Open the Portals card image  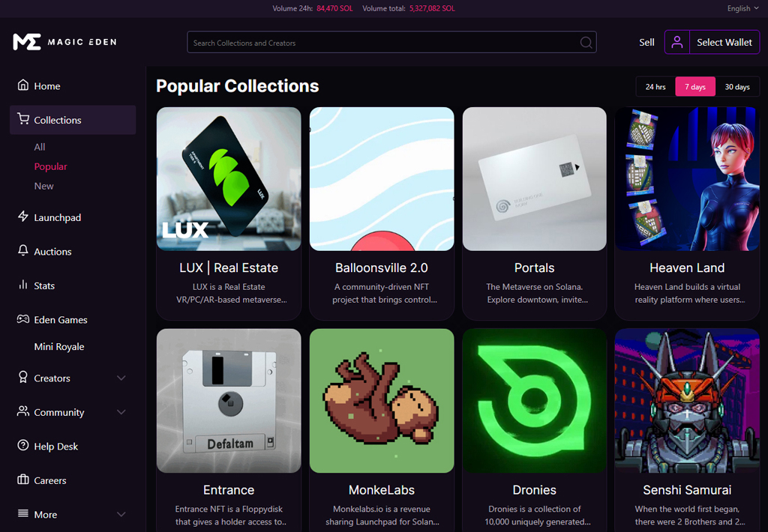(534, 178)
